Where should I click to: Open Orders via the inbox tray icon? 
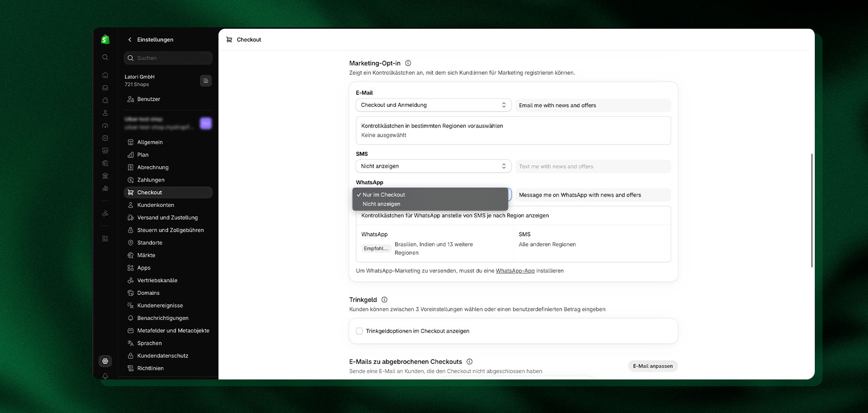pyautogui.click(x=105, y=88)
